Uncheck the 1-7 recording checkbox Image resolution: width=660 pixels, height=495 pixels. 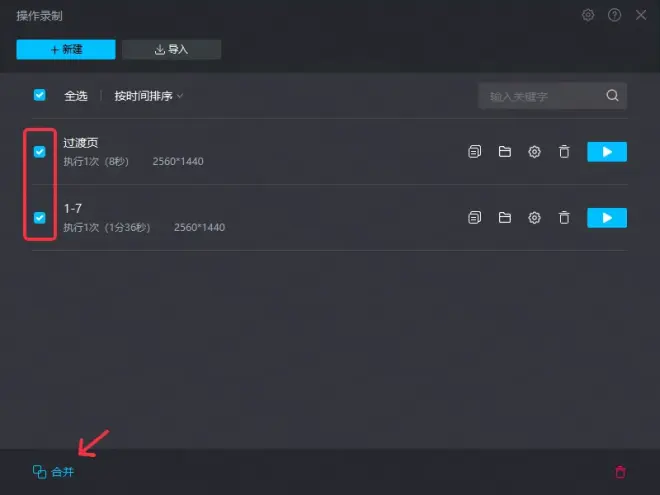pyautogui.click(x=40, y=218)
